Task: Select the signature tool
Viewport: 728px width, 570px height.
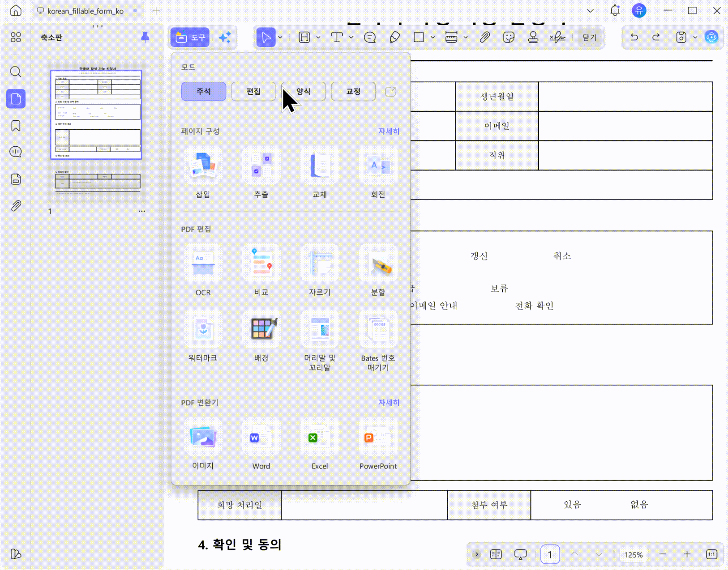Action: pyautogui.click(x=557, y=37)
